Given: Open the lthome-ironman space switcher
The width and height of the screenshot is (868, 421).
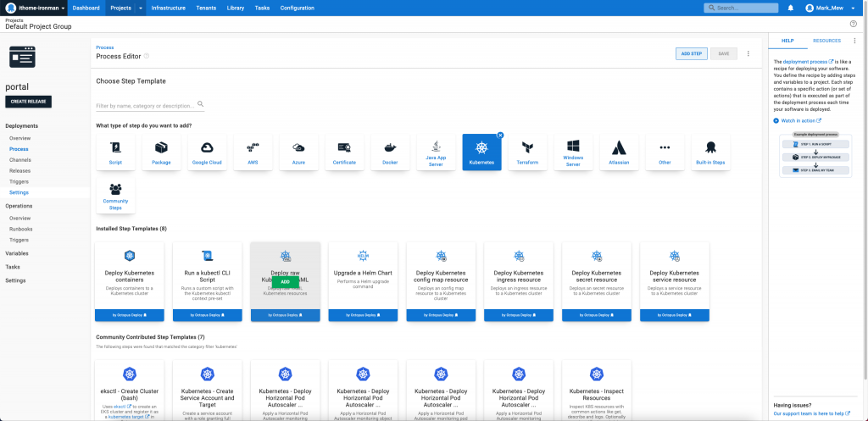Looking at the screenshot, I should [x=36, y=8].
